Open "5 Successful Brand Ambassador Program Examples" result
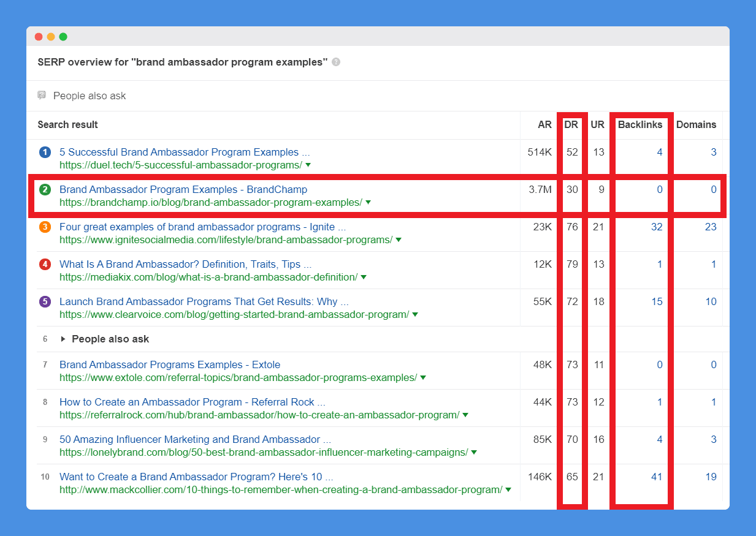Screen dimensions: 756x536 coord(185,152)
